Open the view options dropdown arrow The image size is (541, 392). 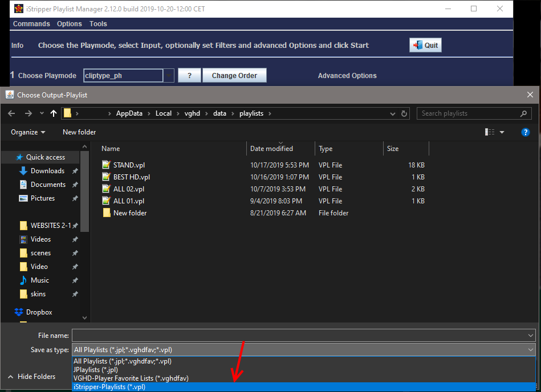click(502, 132)
